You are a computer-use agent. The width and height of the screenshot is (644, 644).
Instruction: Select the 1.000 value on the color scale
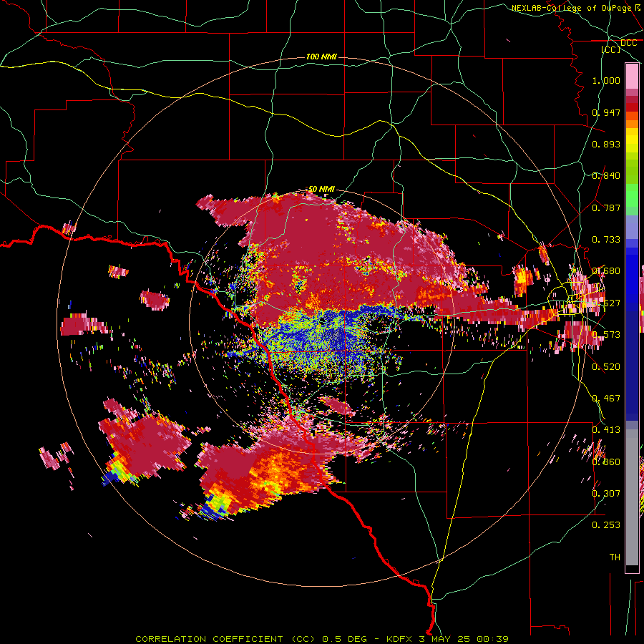(606, 80)
